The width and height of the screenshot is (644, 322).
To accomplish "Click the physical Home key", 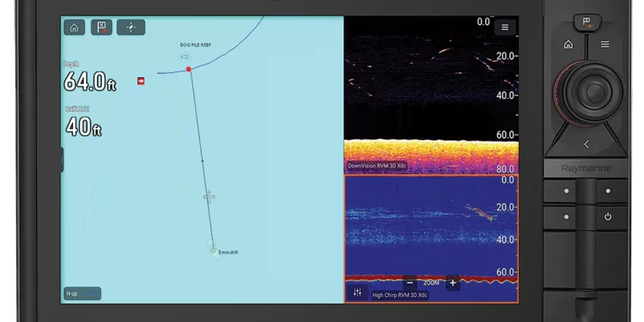I will point(568,45).
